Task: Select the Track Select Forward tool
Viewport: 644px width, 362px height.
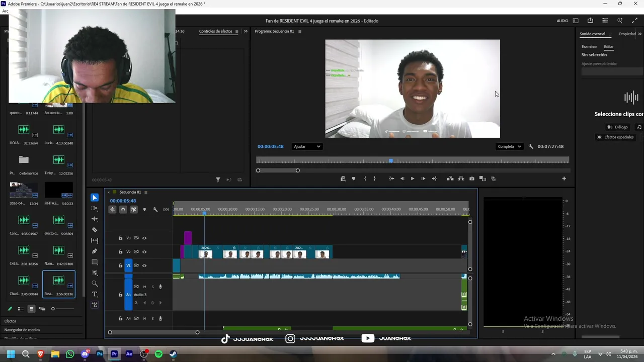Action: click(95, 208)
